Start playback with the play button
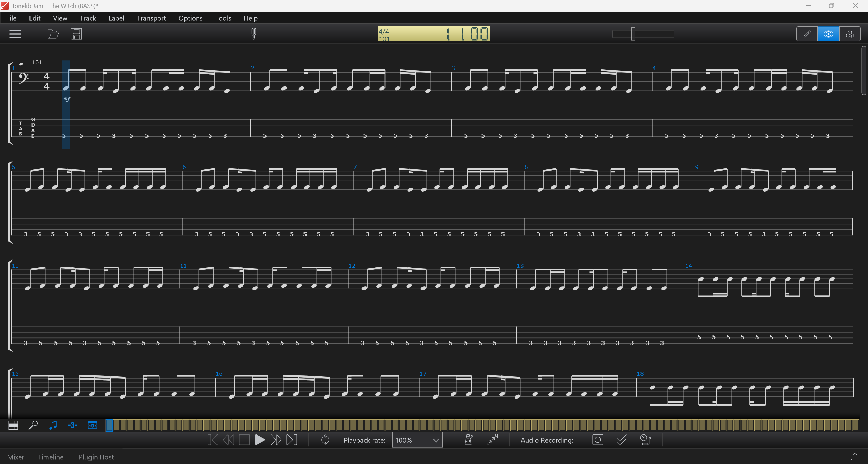This screenshot has height=464, width=868. tap(260, 440)
